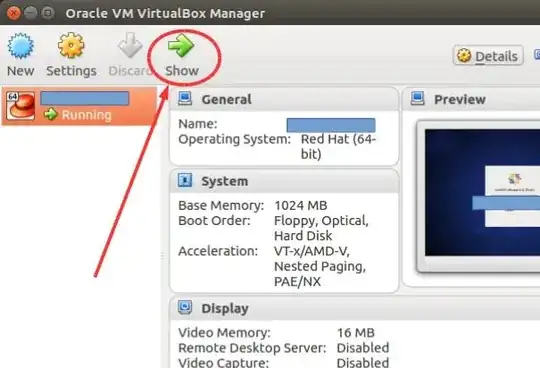
Task: Click the "Remote Desktop Server:" label
Action: pos(252,348)
